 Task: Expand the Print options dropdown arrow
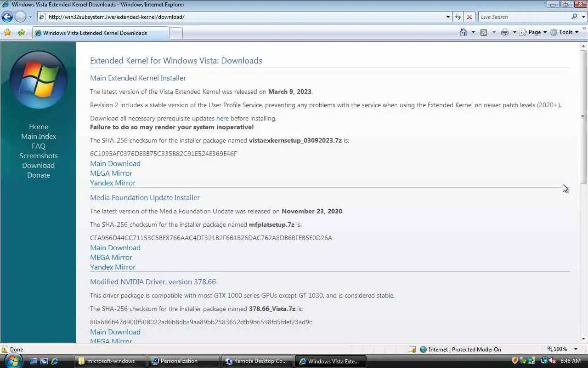coord(514,32)
